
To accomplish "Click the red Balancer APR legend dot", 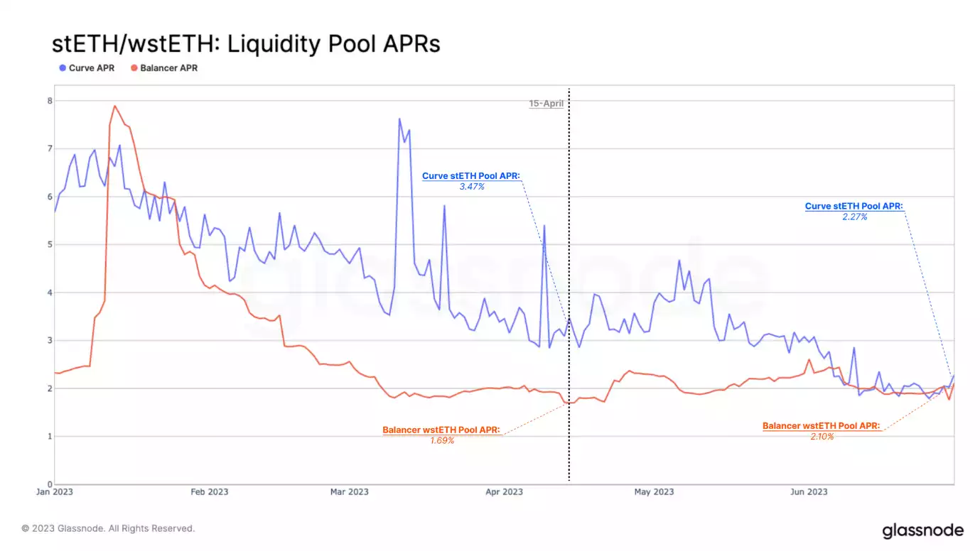I will (133, 68).
